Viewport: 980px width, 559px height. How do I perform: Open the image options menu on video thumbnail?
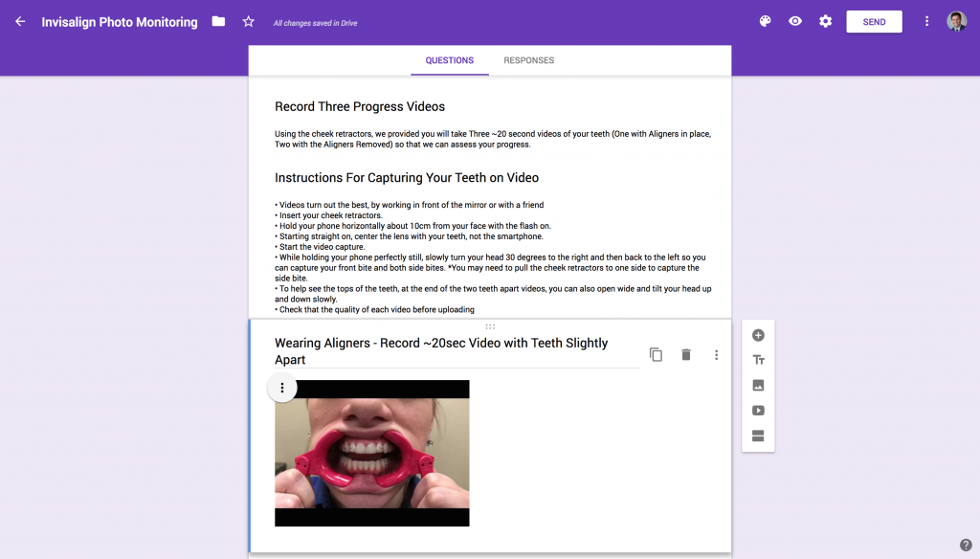(x=282, y=389)
